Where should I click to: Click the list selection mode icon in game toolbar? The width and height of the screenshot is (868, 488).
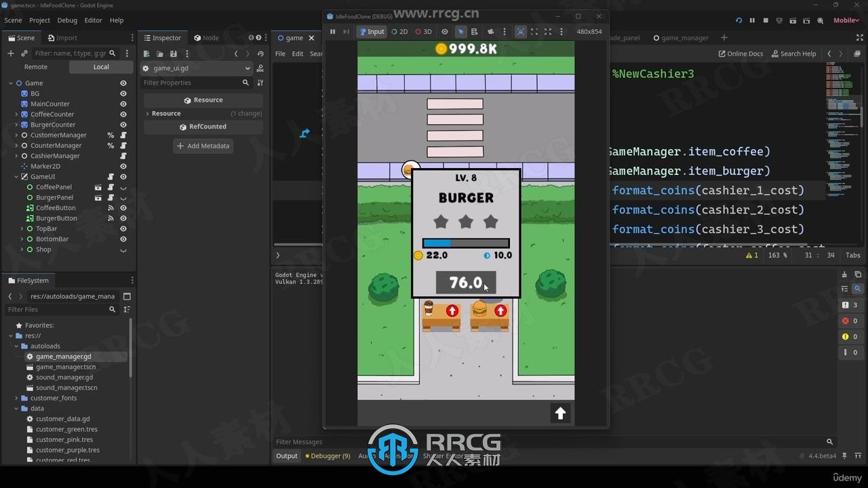point(474,32)
